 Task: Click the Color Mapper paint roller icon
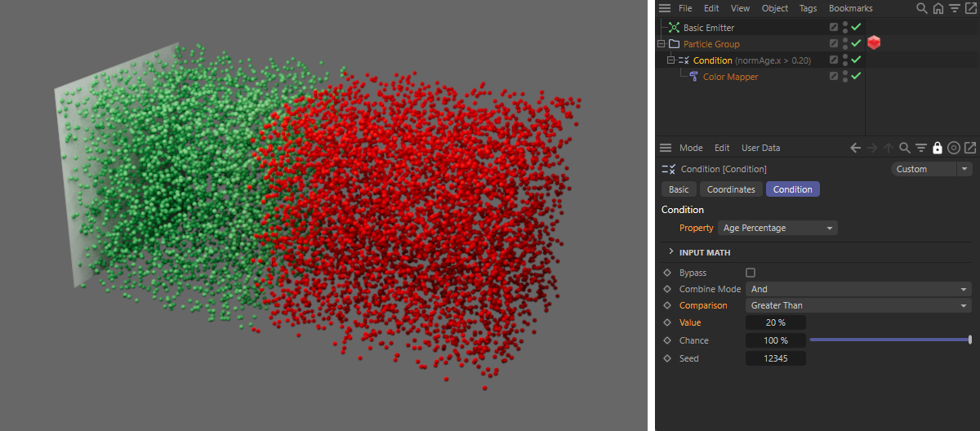(x=693, y=77)
